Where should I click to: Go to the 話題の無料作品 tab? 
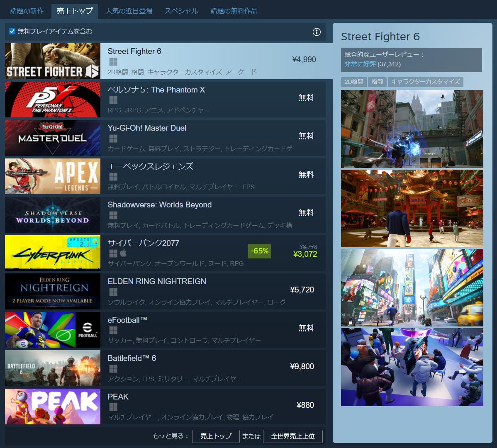pos(234,11)
